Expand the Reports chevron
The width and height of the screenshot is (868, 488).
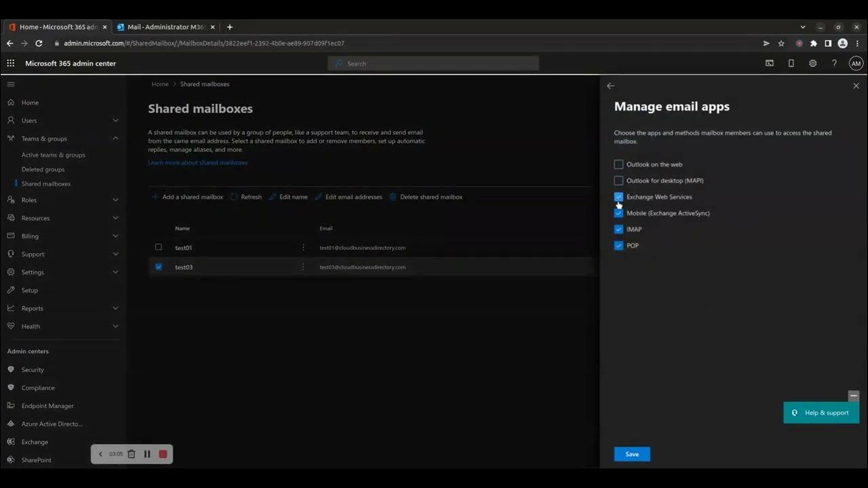(x=115, y=308)
